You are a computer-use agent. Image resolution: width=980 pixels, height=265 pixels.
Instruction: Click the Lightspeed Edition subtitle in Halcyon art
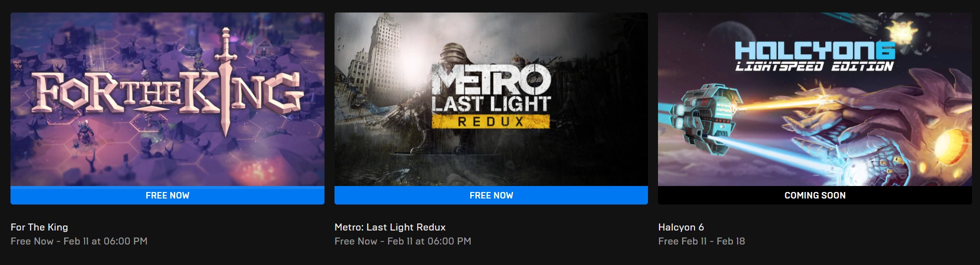(x=814, y=66)
